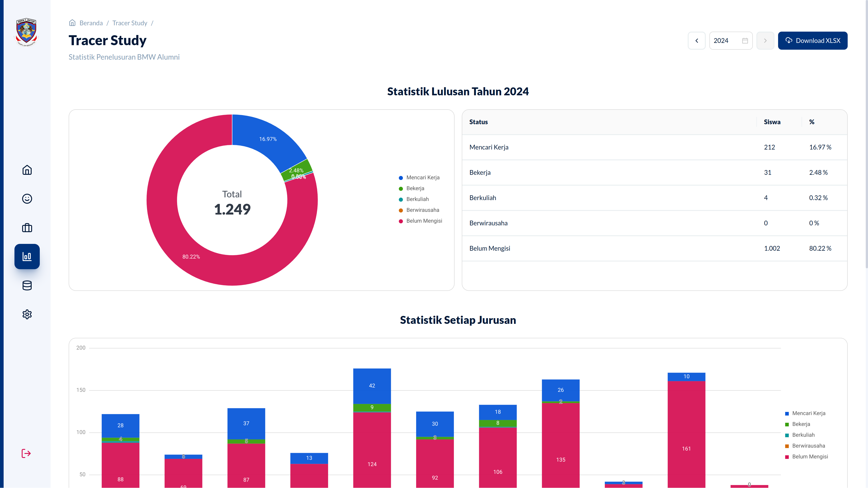Open the database sidebar icon
This screenshot has height=488, width=868.
tap(27, 286)
